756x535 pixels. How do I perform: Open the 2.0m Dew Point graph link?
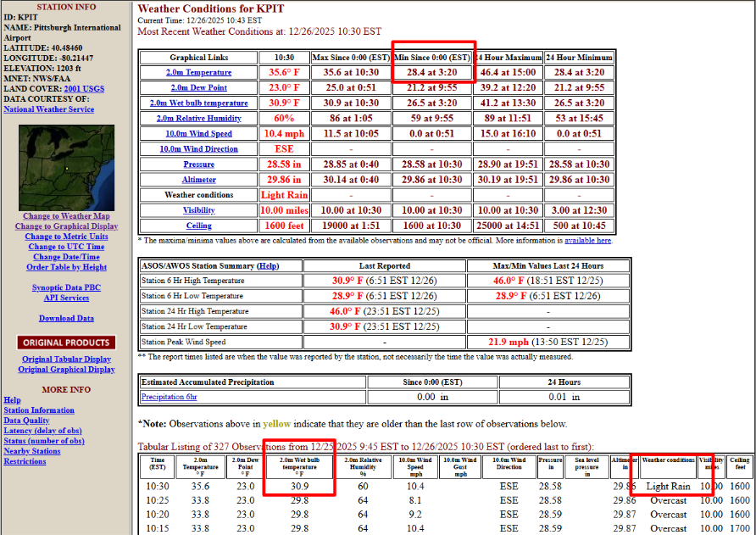click(198, 88)
